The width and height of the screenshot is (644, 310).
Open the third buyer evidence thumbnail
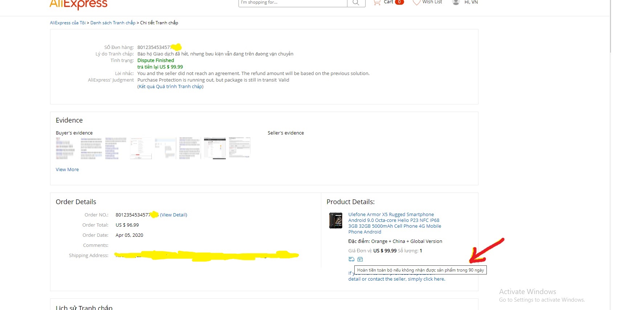116,148
